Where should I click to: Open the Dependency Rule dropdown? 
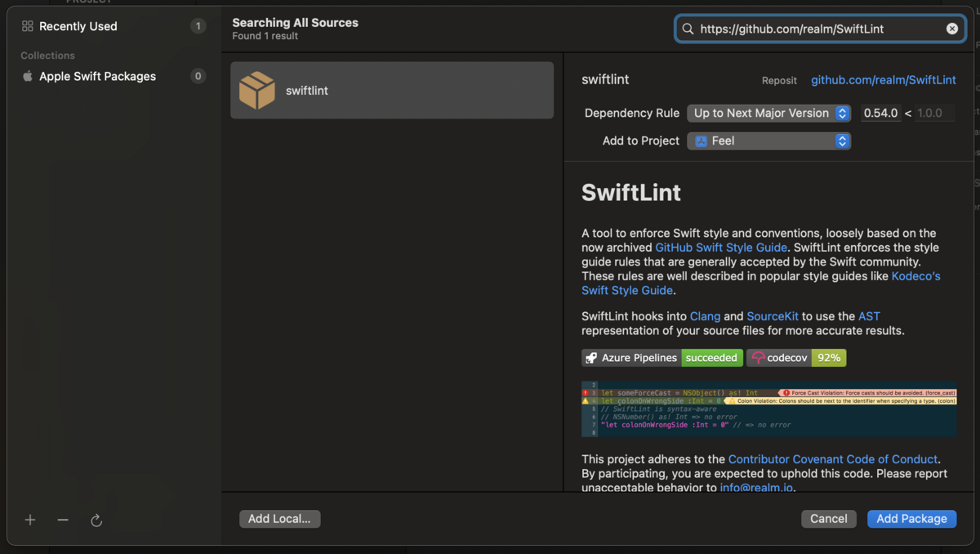[768, 114]
